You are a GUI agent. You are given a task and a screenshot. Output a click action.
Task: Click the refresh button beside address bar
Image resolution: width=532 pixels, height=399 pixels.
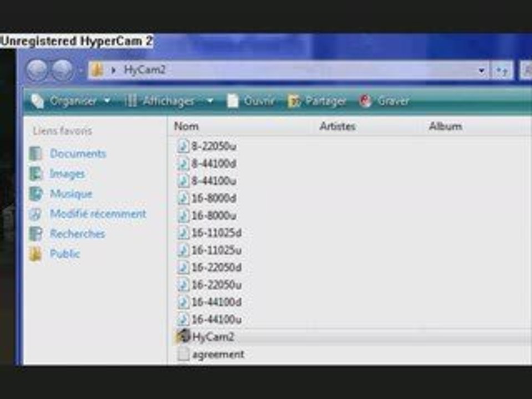point(502,70)
